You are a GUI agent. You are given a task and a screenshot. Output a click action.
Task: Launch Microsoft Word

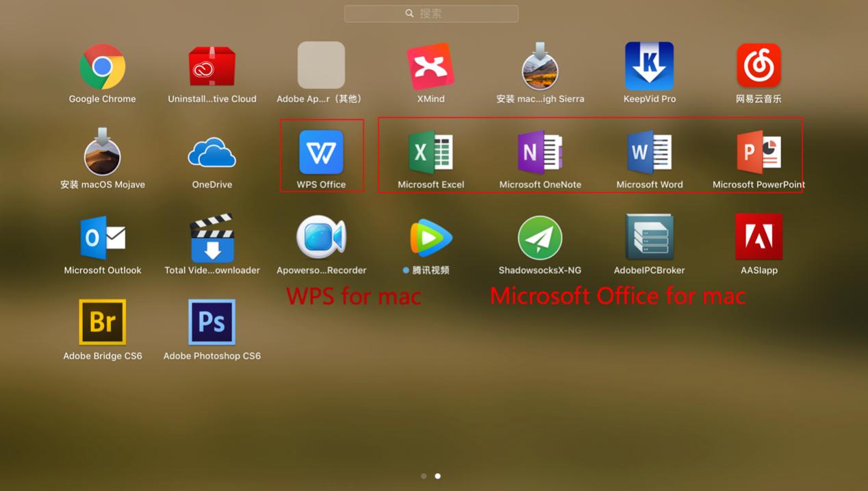click(x=649, y=151)
